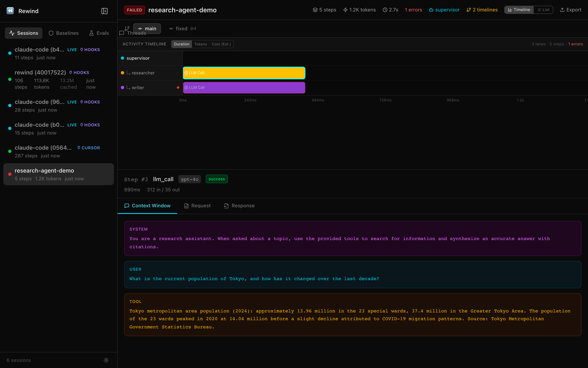Click the git branch icon
The width and height of the screenshot is (588, 368).
click(127, 28)
